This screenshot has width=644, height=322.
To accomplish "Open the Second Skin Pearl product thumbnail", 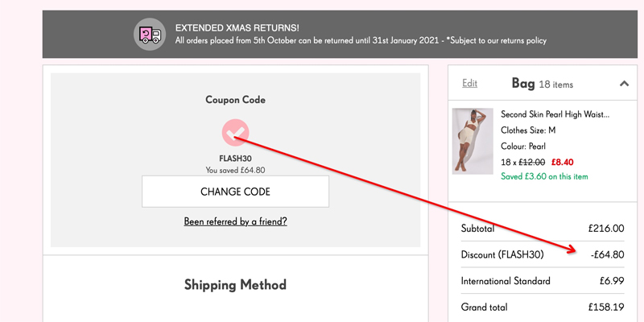I will [473, 141].
